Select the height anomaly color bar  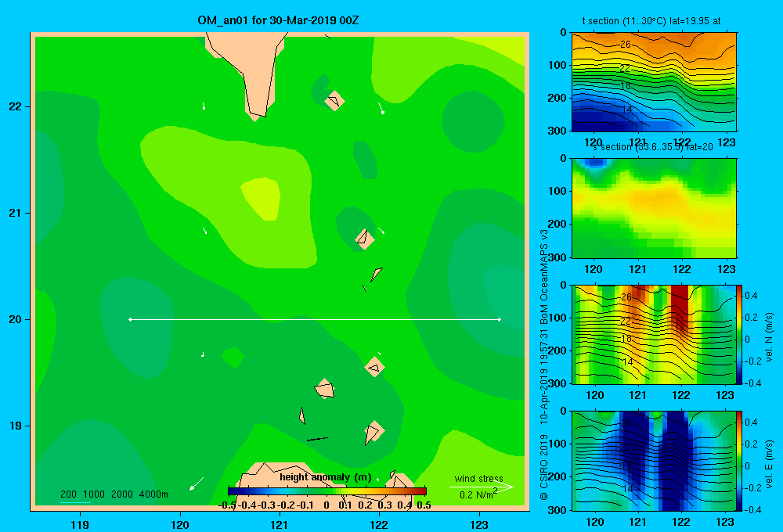[x=327, y=491]
